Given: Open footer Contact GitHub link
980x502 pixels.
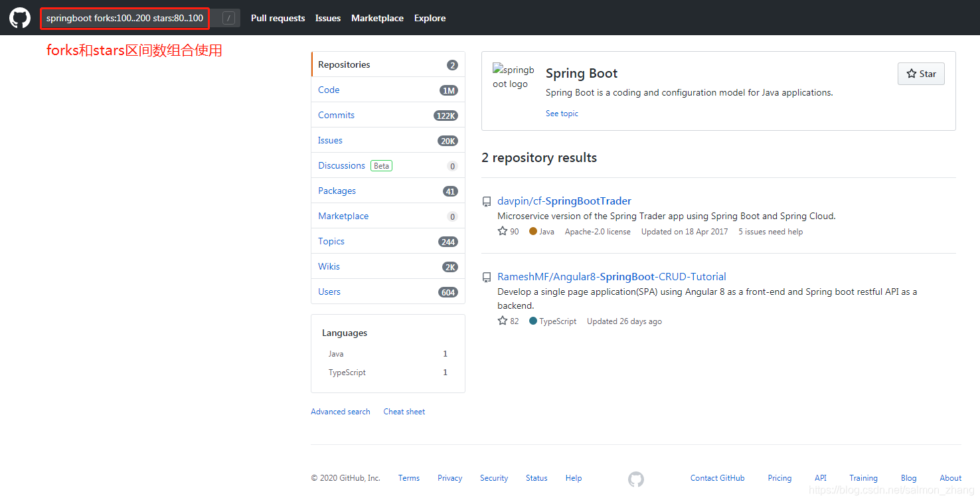Looking at the screenshot, I should point(718,478).
